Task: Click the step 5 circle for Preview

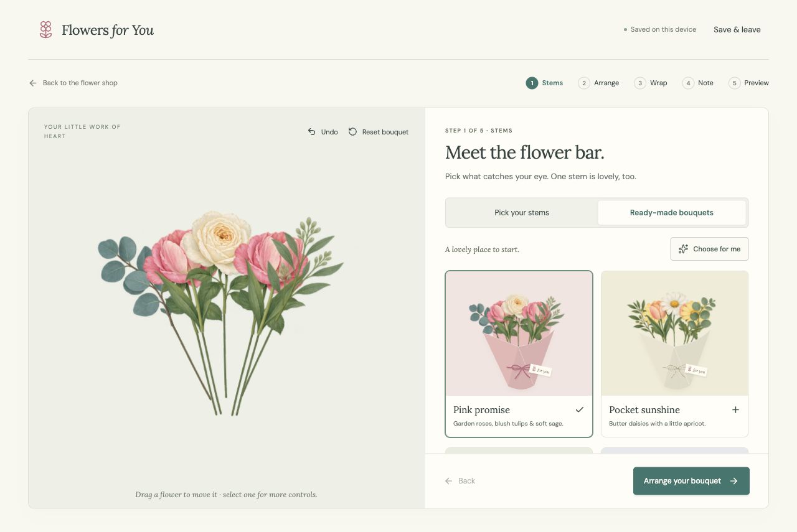Action: coord(735,83)
